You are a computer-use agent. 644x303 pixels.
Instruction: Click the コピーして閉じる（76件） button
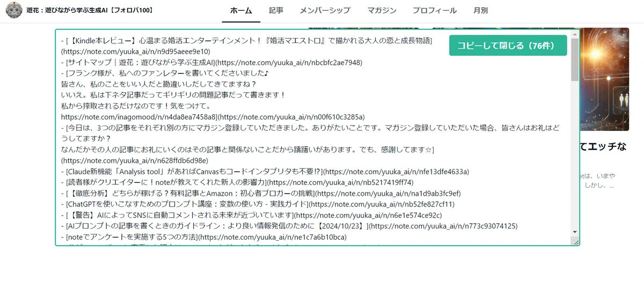[508, 46]
